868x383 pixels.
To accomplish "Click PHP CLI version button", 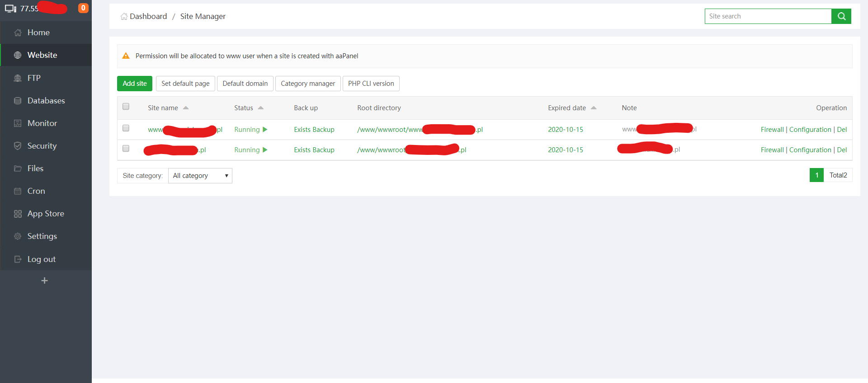I will click(371, 84).
